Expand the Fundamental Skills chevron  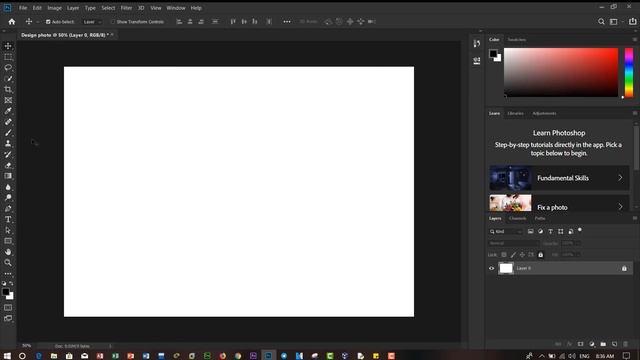point(620,178)
